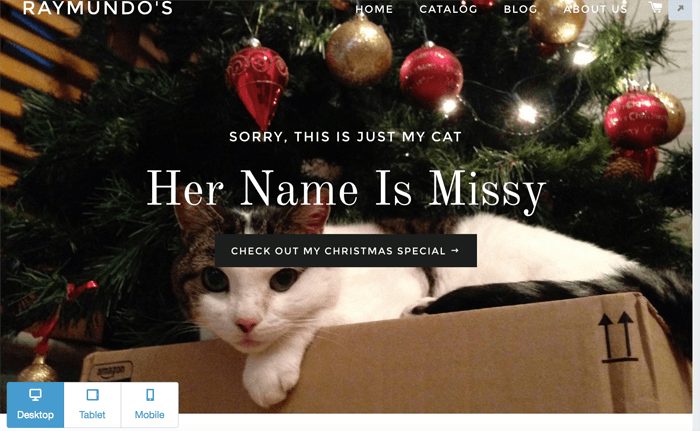Viewport: 700px width, 431px height.
Task: Switch preview to Desktop view
Action: coord(35,405)
